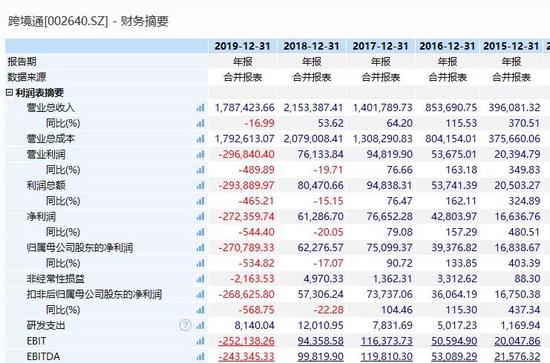Click cell 62,276.57 in 2018 column
The height and width of the screenshot is (363, 550).
(320, 248)
